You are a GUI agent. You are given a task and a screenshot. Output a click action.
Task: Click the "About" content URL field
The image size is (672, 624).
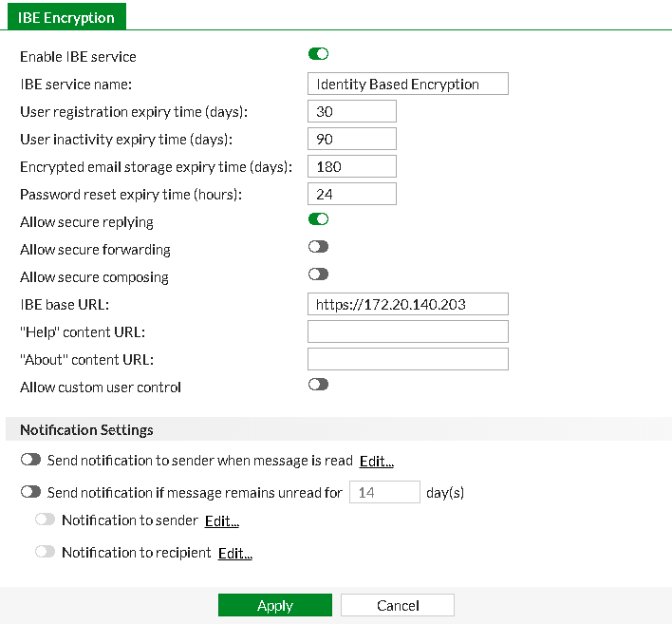click(x=408, y=359)
